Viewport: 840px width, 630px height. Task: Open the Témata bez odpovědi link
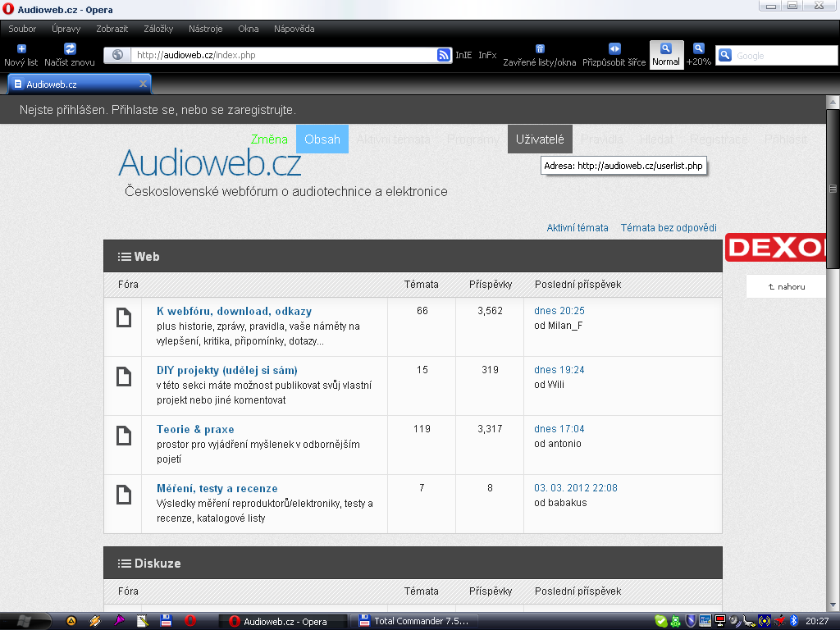669,228
